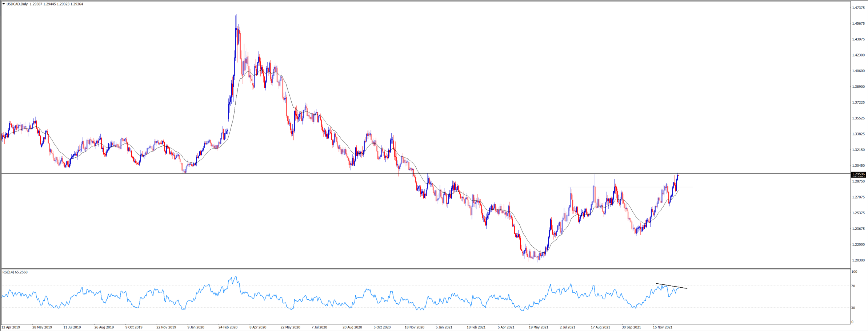
Task: Click the 1.33825 price scale label
Action: (858, 134)
